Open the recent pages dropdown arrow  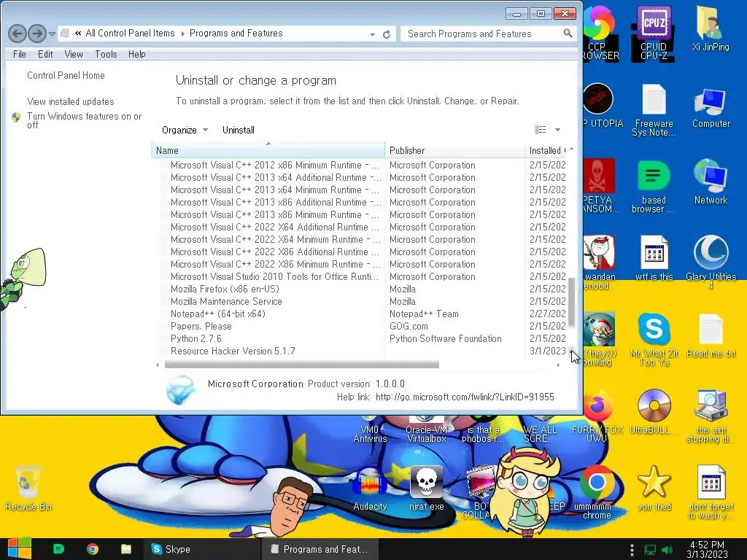pyautogui.click(x=52, y=34)
